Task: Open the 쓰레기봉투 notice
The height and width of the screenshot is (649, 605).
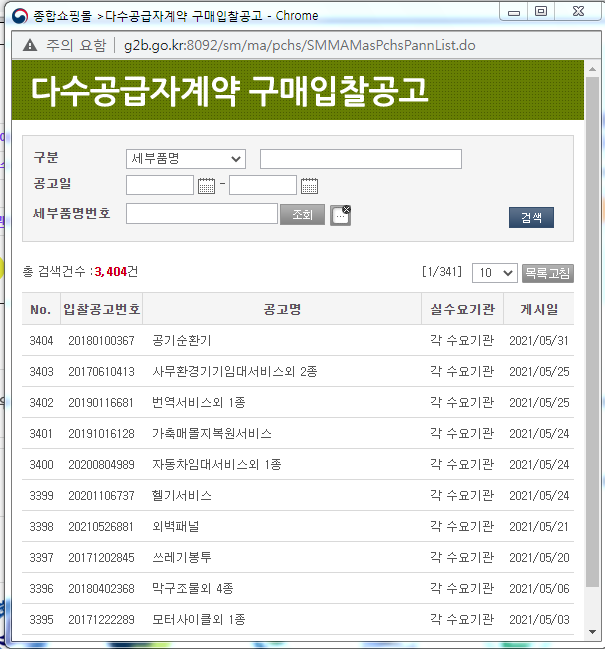Action: pos(182,558)
